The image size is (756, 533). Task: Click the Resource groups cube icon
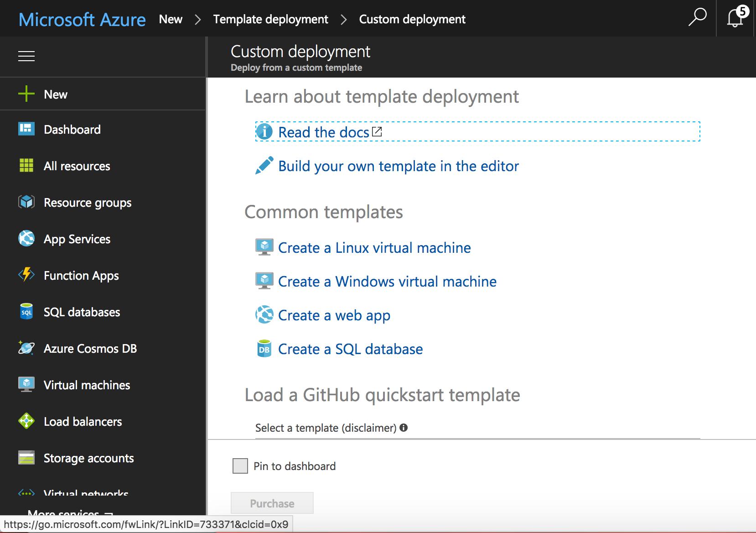click(26, 202)
